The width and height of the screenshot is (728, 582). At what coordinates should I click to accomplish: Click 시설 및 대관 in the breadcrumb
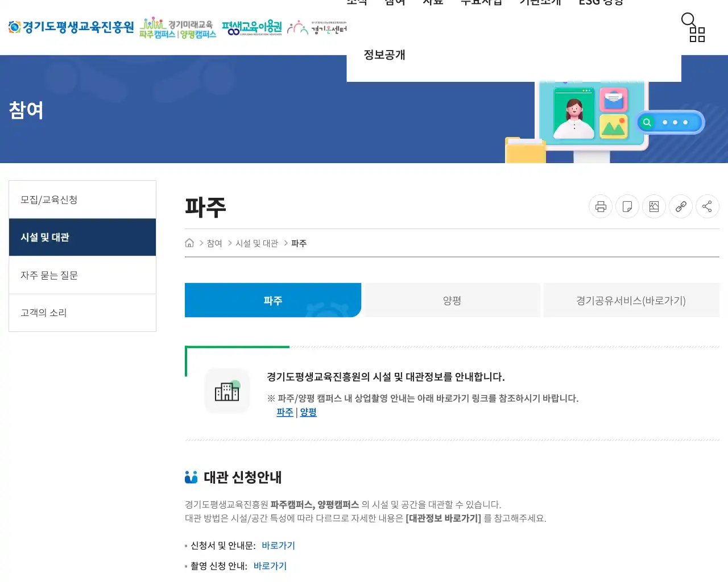click(257, 243)
